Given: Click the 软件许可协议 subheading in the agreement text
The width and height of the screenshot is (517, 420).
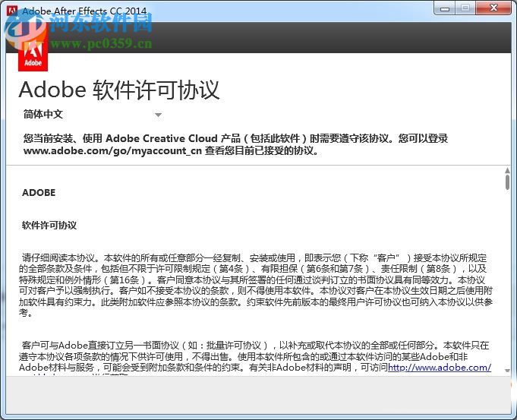Looking at the screenshot, I should 49,226.
